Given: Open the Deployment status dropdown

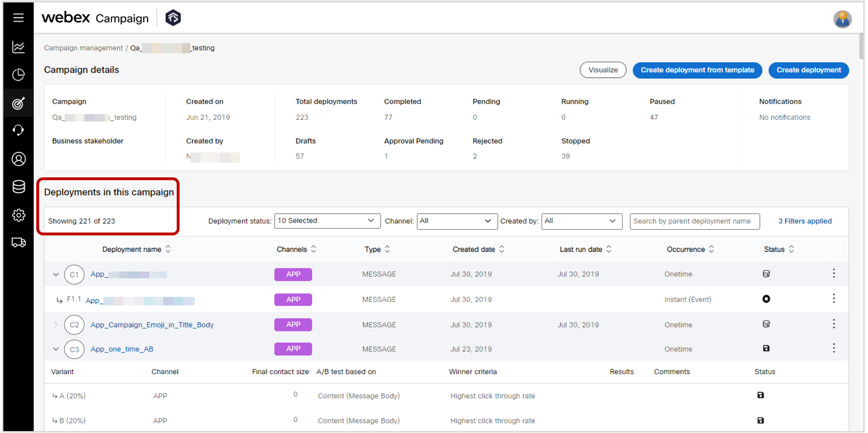Looking at the screenshot, I should [327, 221].
